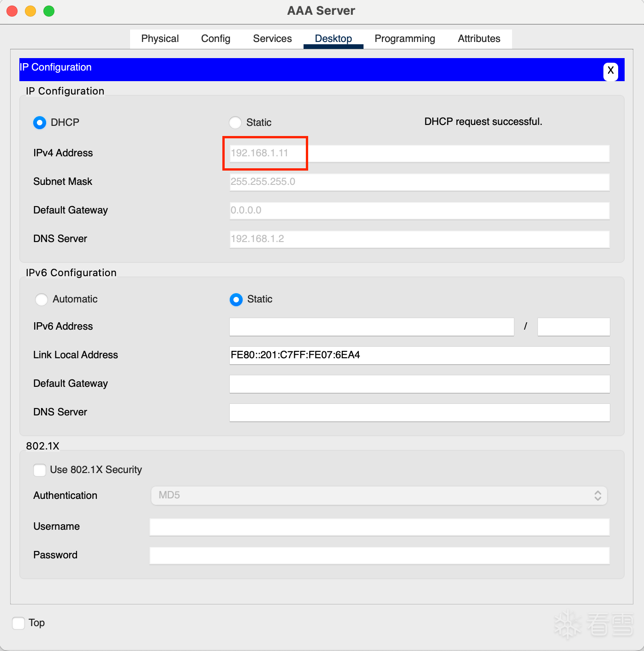This screenshot has height=651, width=644.
Task: Minimize the AAA Server window
Action: (30, 11)
